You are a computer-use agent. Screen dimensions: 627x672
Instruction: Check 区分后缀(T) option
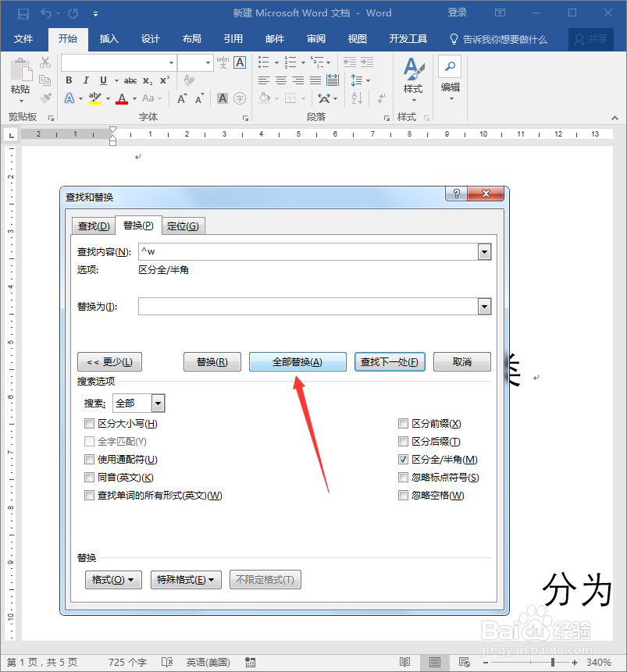point(403,442)
